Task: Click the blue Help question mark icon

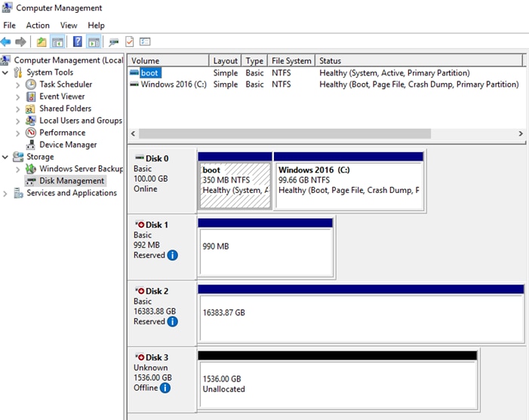Action: (x=78, y=41)
